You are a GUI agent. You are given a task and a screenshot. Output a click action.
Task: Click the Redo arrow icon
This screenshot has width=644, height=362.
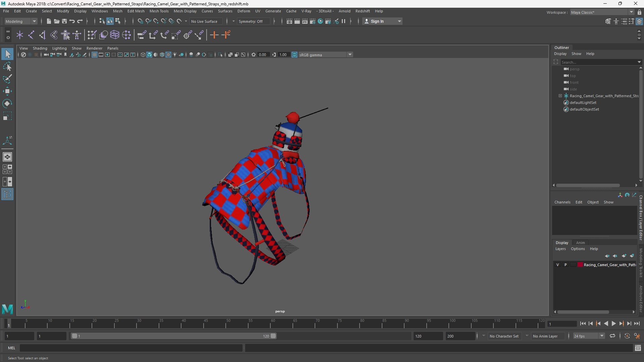tap(79, 21)
